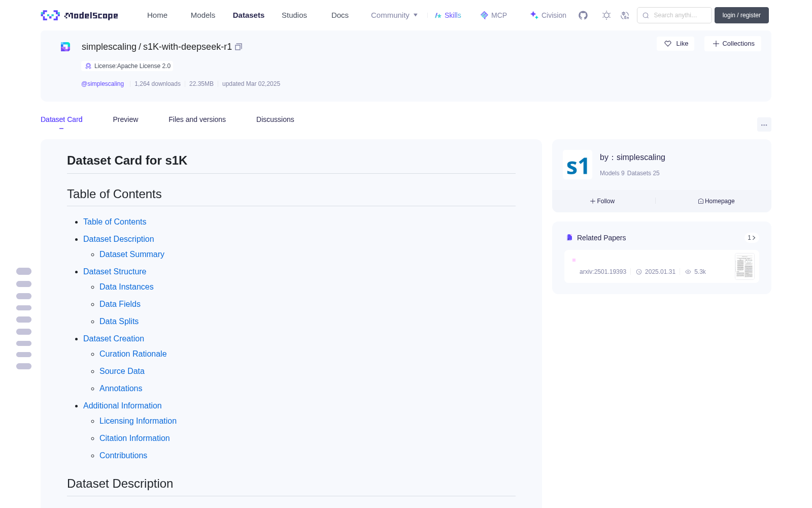This screenshot has width=812, height=508.
Task: Open the Models section
Action: pyautogui.click(x=203, y=15)
